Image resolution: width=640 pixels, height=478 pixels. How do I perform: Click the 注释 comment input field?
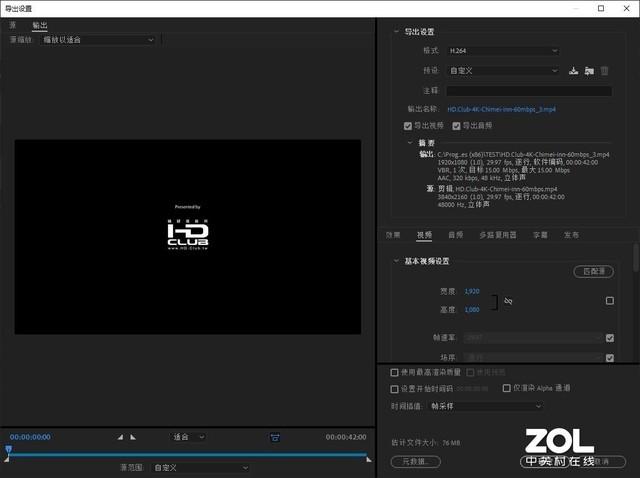point(529,91)
